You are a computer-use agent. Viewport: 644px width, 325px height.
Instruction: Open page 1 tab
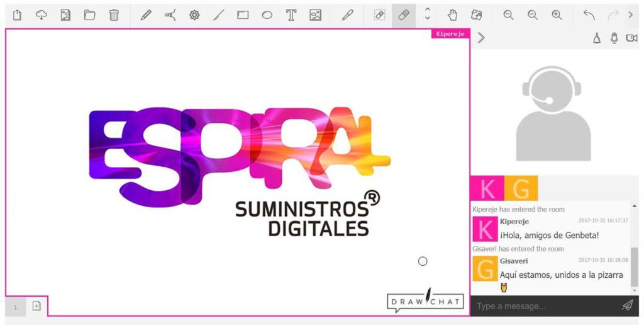16,307
